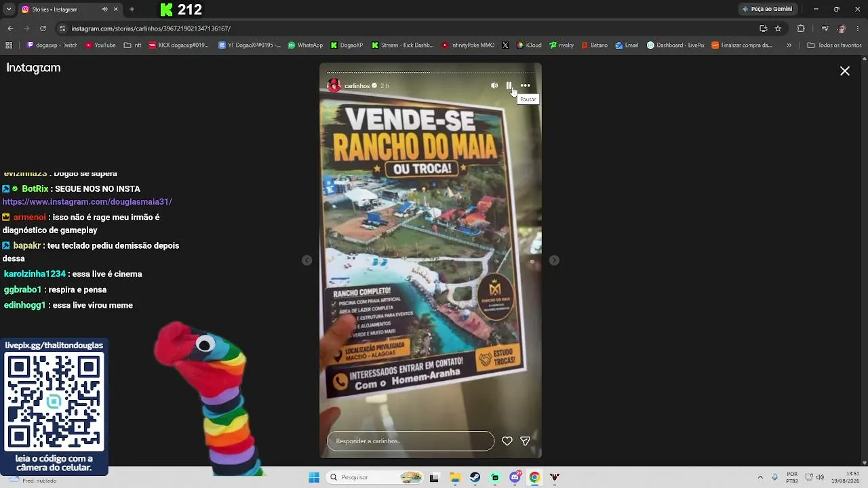Go to the previous story arrow

click(307, 260)
